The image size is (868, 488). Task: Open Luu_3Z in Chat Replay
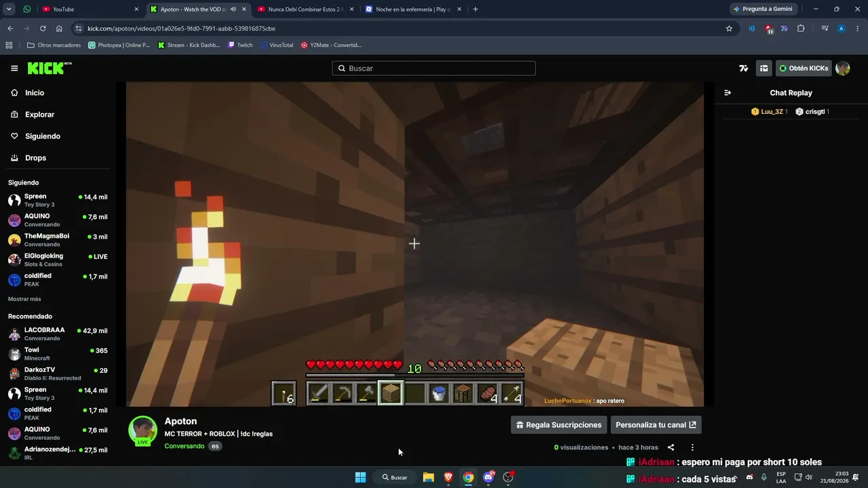(769, 112)
